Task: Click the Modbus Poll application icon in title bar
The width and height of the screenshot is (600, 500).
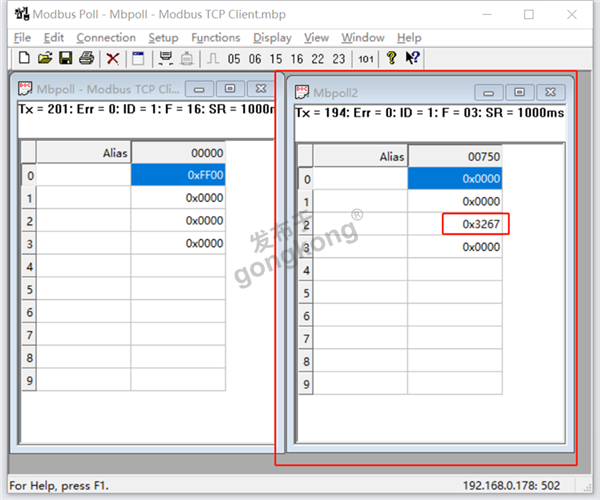Action: [22, 14]
